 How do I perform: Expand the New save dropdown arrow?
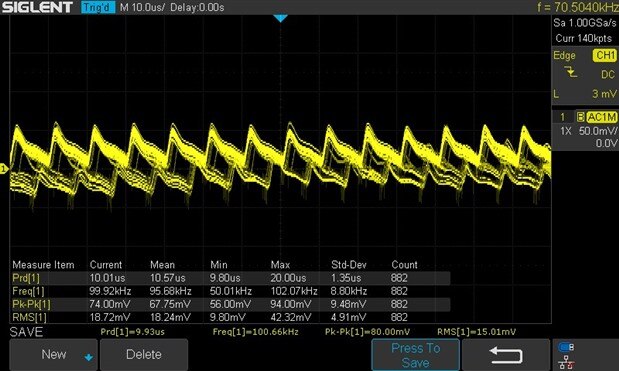coord(89,358)
